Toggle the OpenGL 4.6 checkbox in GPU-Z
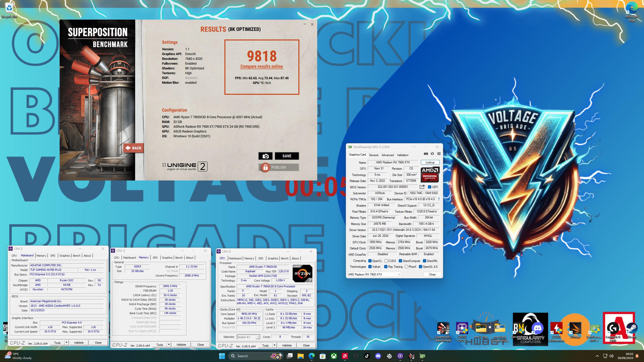The width and height of the screenshot is (644, 362). pos(420,267)
